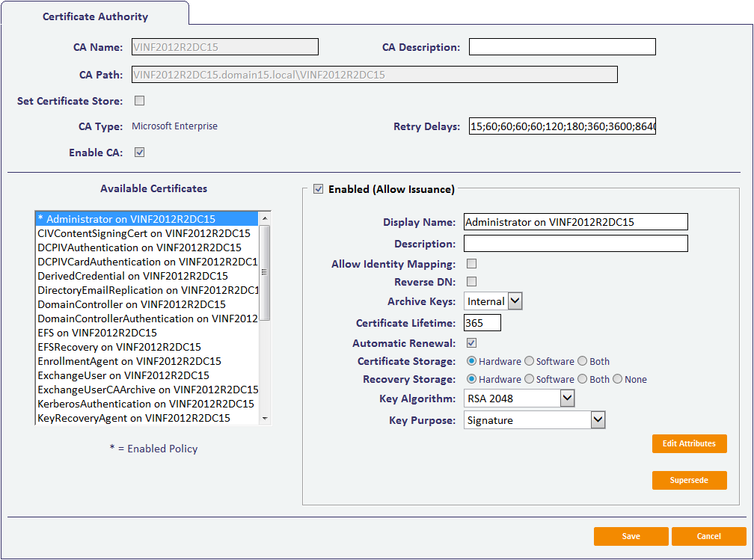Choose None for Recovery Storage
This screenshot has width=754, height=560.
coord(618,380)
